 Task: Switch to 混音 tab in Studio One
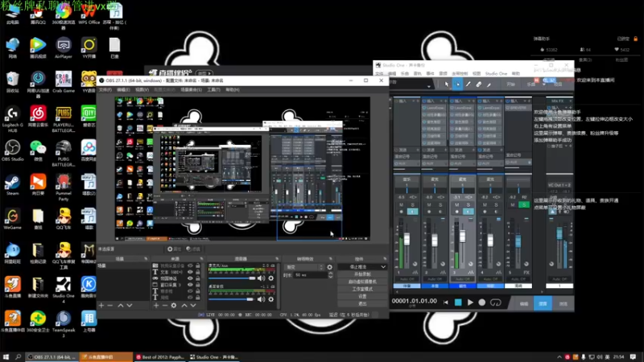(x=543, y=304)
